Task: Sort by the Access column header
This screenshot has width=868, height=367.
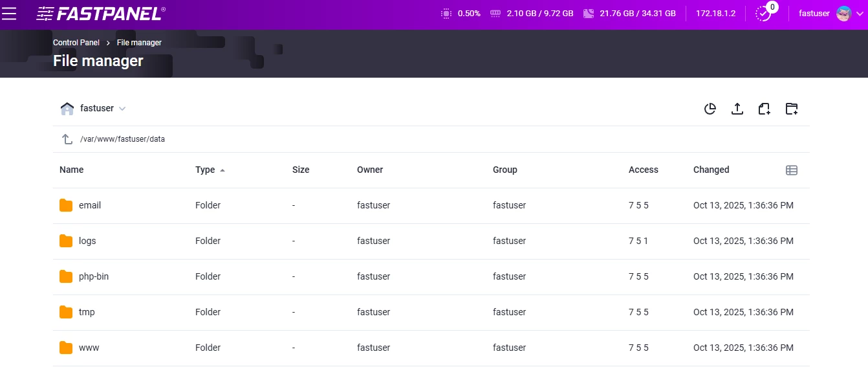Action: pos(644,170)
